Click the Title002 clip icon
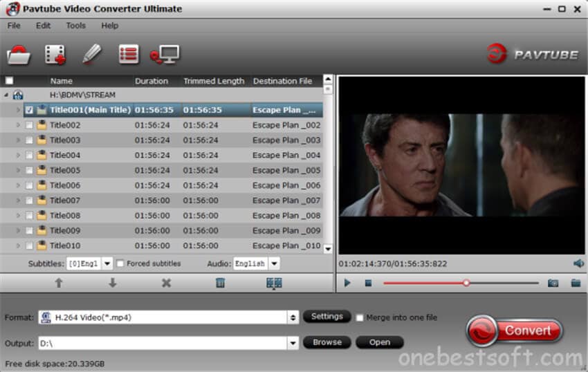The height and width of the screenshot is (372, 588). pyautogui.click(x=42, y=125)
